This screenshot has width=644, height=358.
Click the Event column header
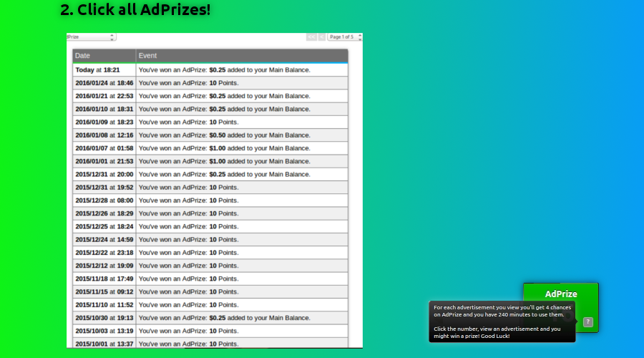click(242, 55)
